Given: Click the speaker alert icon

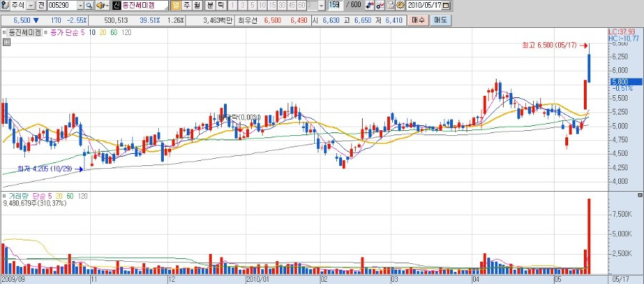Looking at the screenshot, I should pyautogui.click(x=102, y=6).
